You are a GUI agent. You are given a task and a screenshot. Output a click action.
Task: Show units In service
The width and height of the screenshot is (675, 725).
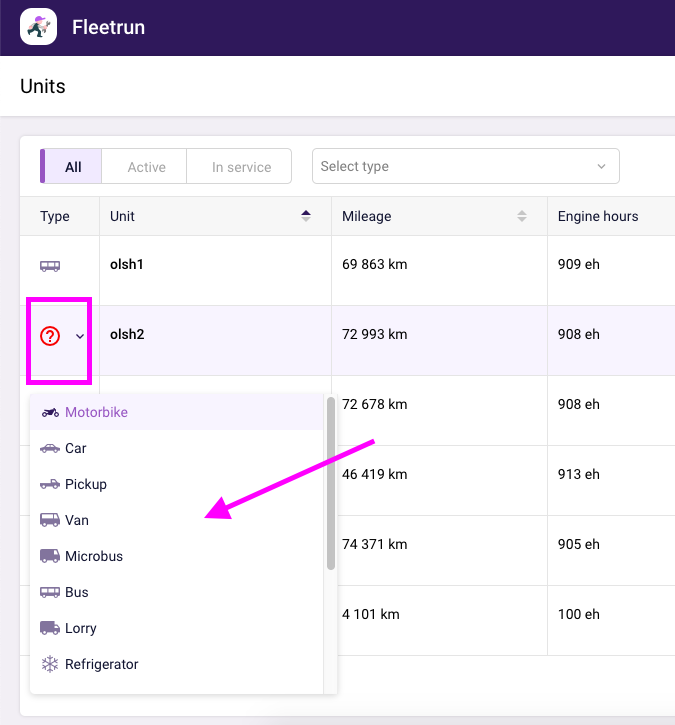click(241, 167)
